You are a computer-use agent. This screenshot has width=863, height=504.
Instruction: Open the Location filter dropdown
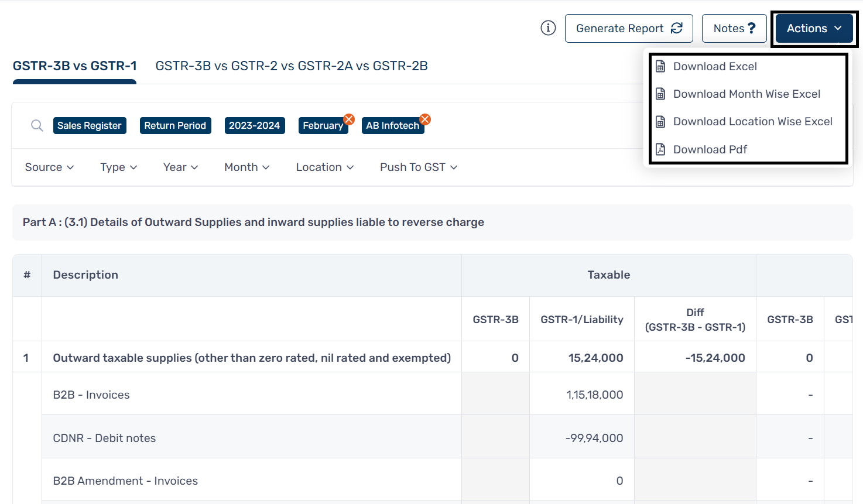point(325,167)
